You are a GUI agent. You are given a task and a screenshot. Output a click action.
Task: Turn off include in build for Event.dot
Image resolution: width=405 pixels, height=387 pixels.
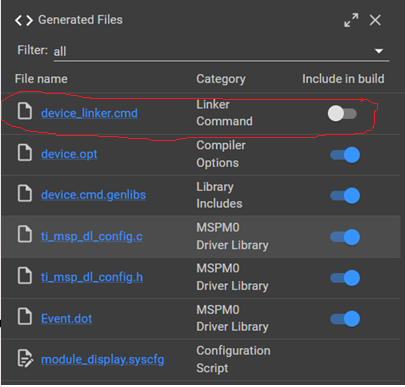coord(345,319)
